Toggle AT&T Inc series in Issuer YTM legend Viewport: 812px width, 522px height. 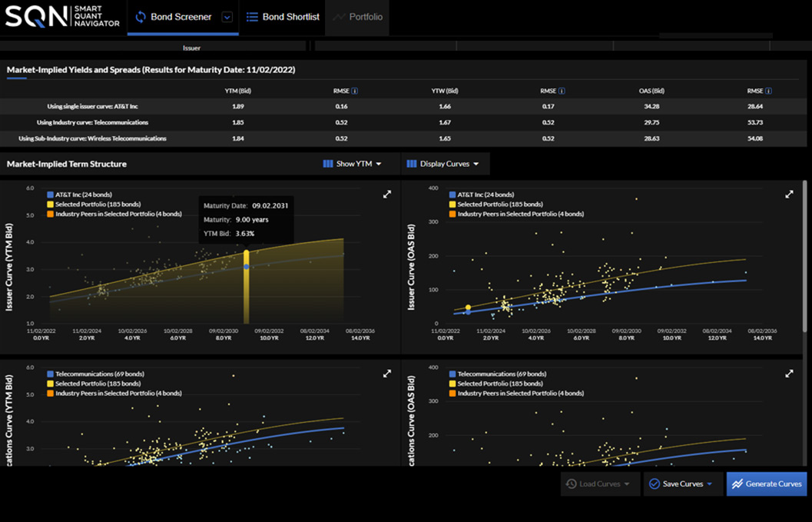[x=78, y=195]
